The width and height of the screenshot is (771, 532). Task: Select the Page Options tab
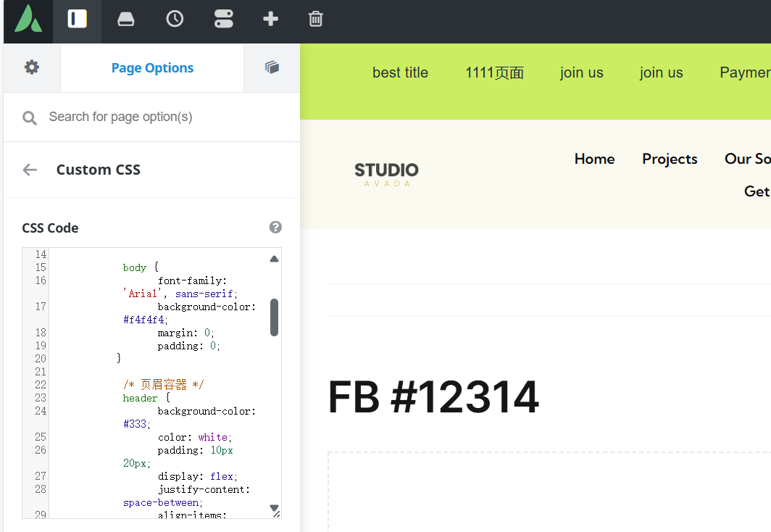[x=152, y=68]
